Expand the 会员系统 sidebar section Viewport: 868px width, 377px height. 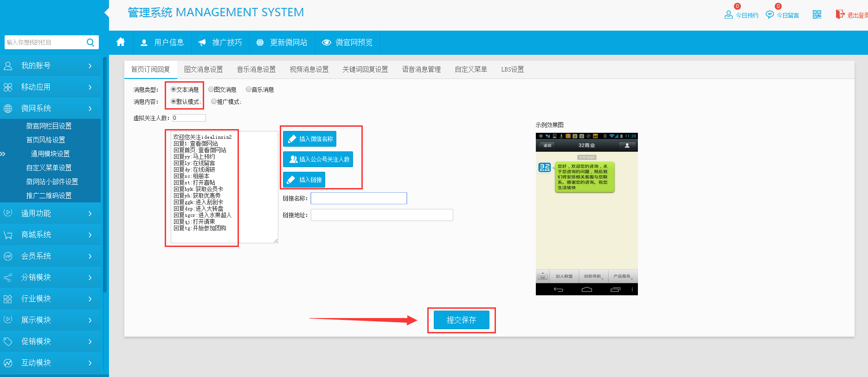click(50, 256)
